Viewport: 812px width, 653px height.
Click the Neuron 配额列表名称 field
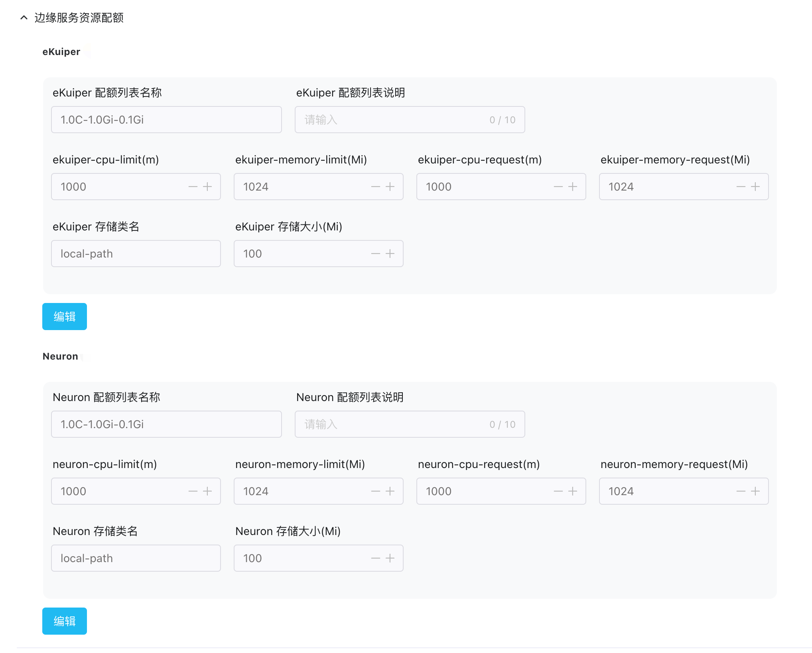pyautogui.click(x=166, y=424)
